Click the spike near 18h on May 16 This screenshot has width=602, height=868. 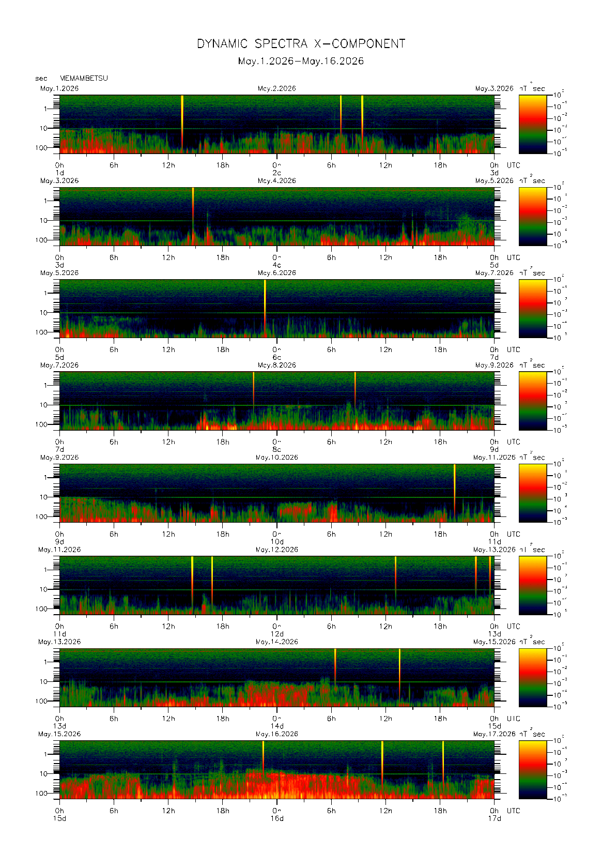[443, 763]
